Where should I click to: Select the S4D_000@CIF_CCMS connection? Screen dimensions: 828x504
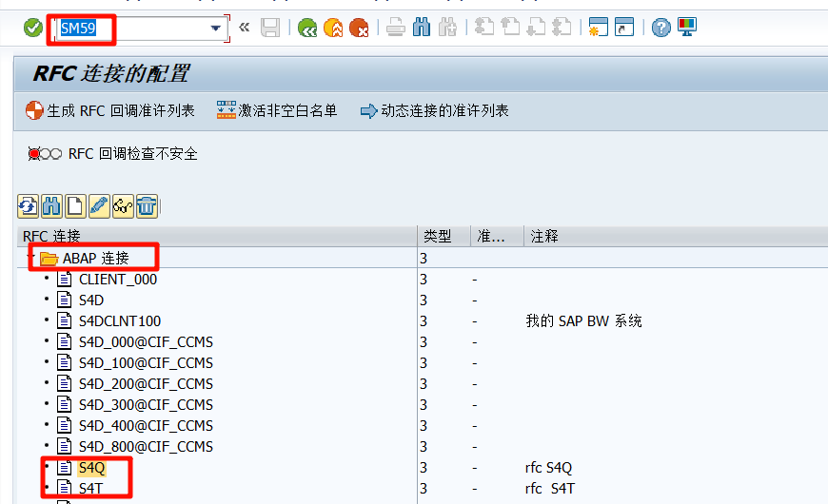(x=146, y=342)
